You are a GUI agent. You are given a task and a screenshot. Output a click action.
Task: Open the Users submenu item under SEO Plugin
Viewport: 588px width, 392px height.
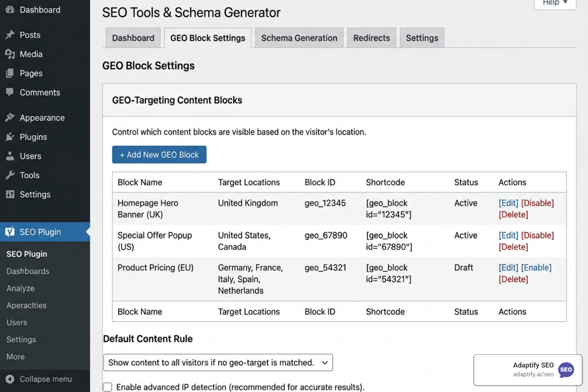pyautogui.click(x=17, y=322)
